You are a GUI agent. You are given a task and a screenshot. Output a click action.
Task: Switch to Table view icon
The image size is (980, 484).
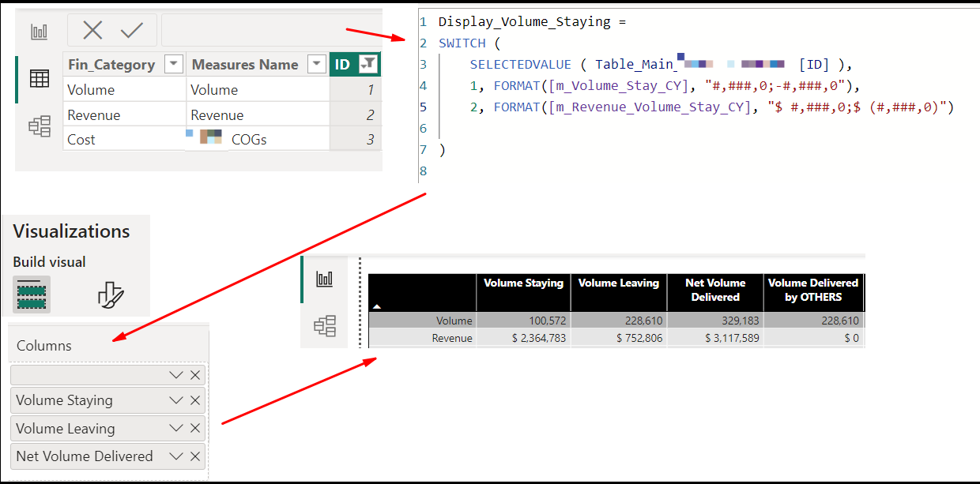[x=40, y=78]
